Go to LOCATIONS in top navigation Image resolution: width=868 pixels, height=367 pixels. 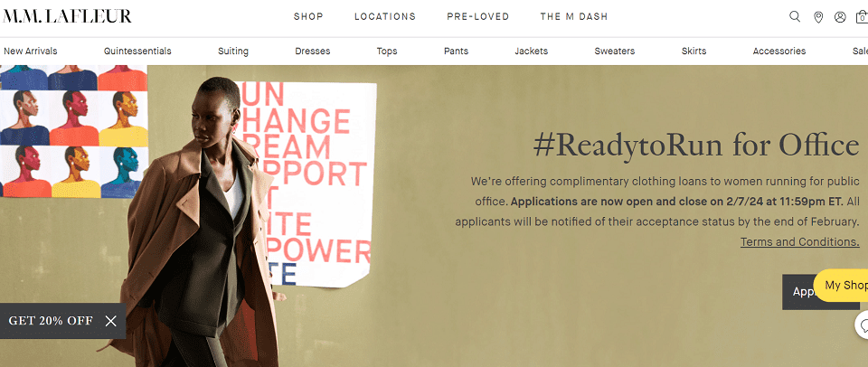click(385, 16)
